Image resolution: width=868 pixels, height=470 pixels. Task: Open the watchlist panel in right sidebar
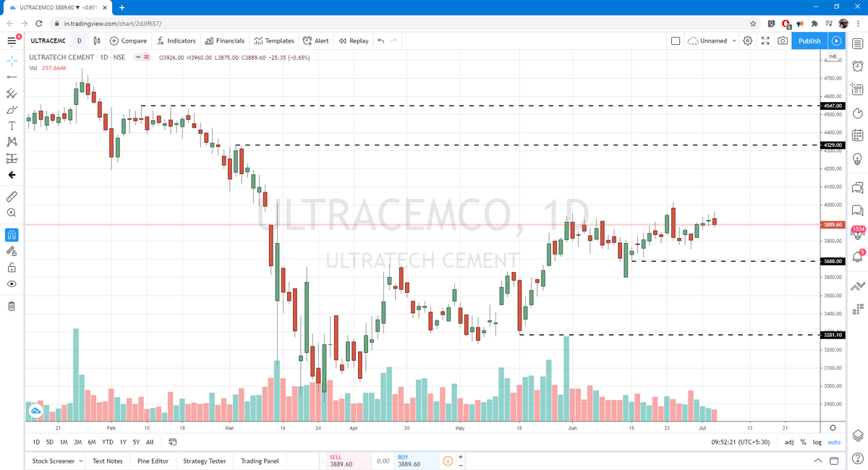858,45
